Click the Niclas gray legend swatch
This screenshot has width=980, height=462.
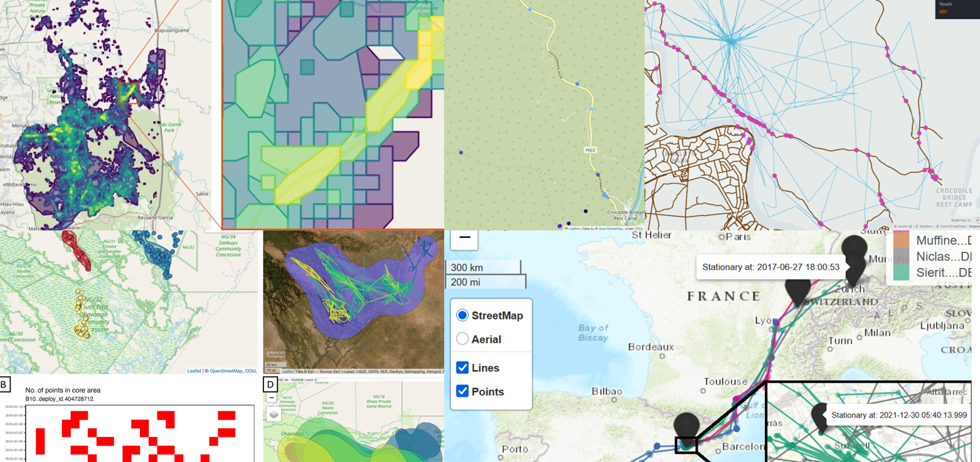(902, 257)
